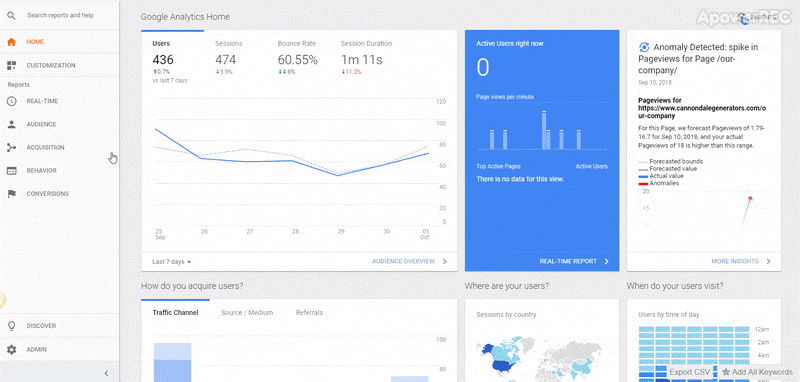The height and width of the screenshot is (382, 800).
Task: Click the 'How do you acquire users?' heading
Action: [x=192, y=286]
